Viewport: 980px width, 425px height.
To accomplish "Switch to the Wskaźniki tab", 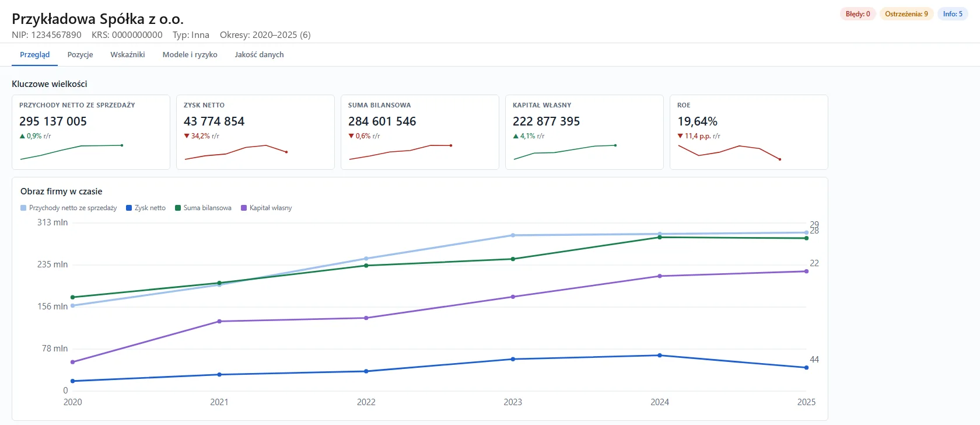I will coord(128,55).
